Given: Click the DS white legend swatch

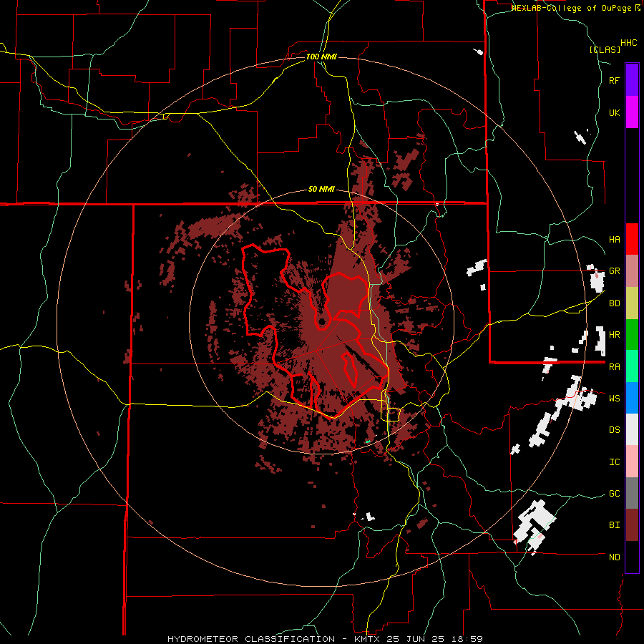Looking at the screenshot, I should point(632,429).
